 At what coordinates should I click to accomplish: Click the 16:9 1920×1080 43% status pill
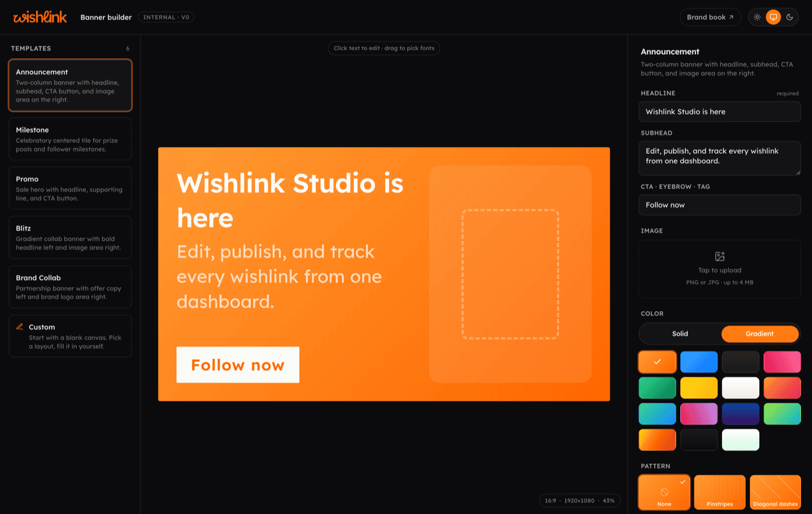point(580,500)
